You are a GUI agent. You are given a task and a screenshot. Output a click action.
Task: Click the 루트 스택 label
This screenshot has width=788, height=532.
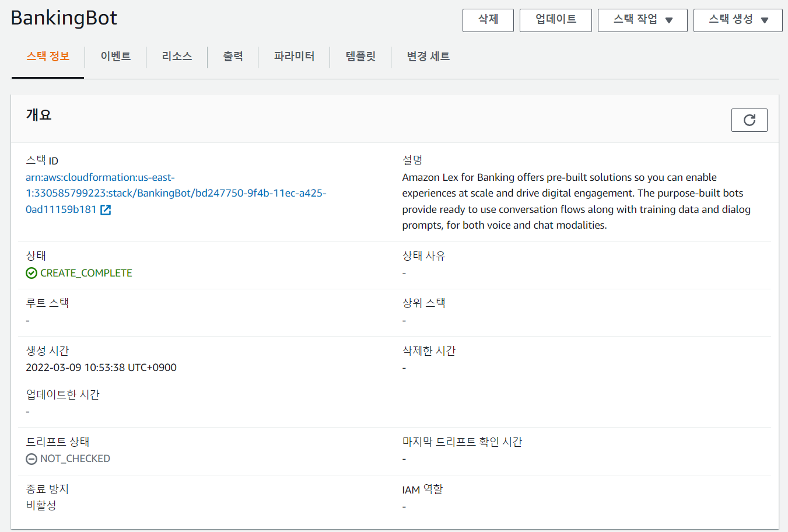(47, 303)
